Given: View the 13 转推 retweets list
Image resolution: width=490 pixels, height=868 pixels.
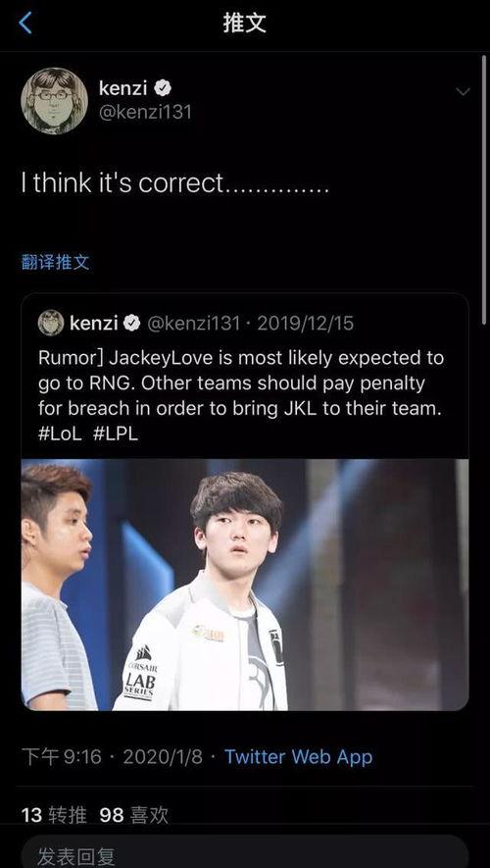Looking at the screenshot, I should click(54, 815).
